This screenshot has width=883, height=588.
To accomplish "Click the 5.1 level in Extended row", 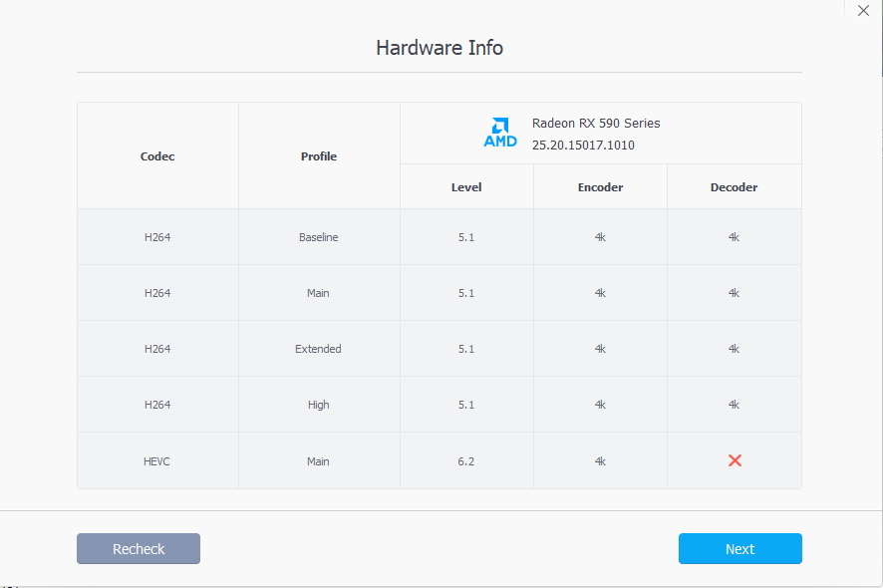I will tap(465, 349).
